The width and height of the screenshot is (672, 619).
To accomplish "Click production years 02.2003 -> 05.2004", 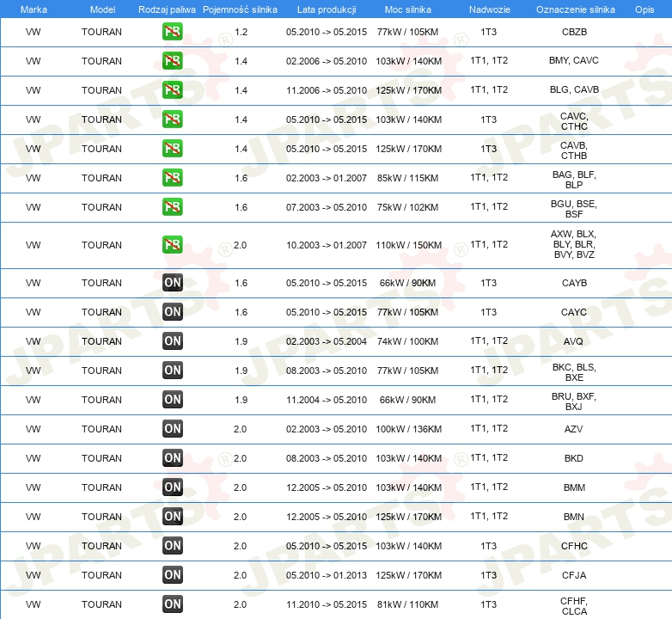I will [327, 341].
